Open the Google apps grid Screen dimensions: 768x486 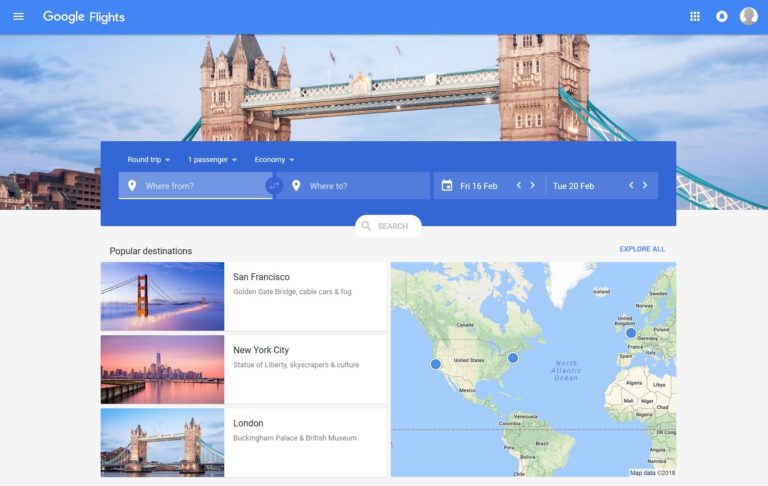tap(695, 16)
